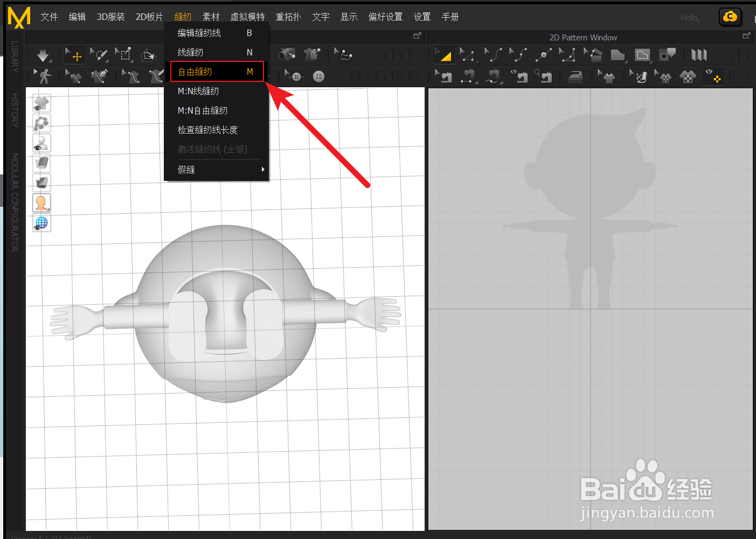The width and height of the screenshot is (756, 539).
Task: Select the yellow triangle Transform Pattern tool
Action: tap(443, 55)
